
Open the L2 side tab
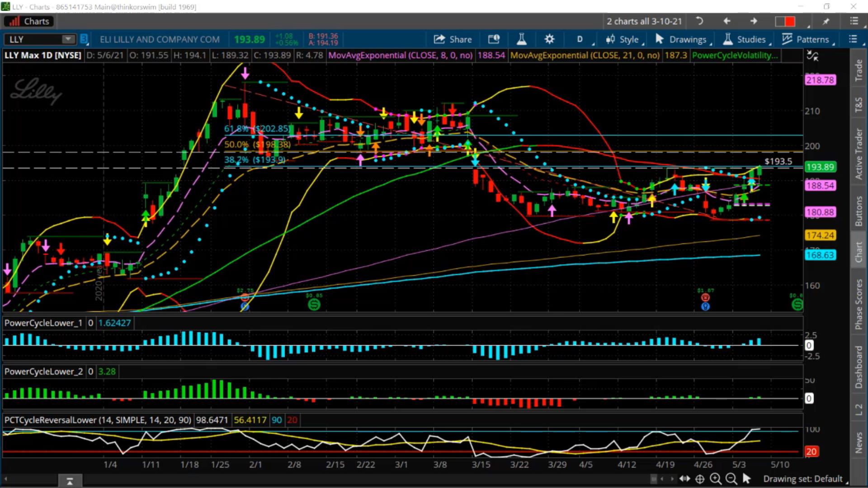click(x=859, y=409)
